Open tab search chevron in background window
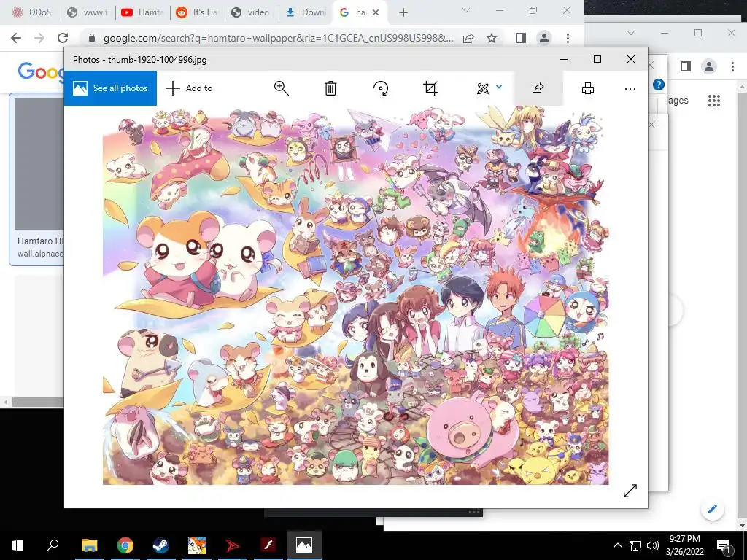This screenshot has height=560, width=747. (x=631, y=33)
